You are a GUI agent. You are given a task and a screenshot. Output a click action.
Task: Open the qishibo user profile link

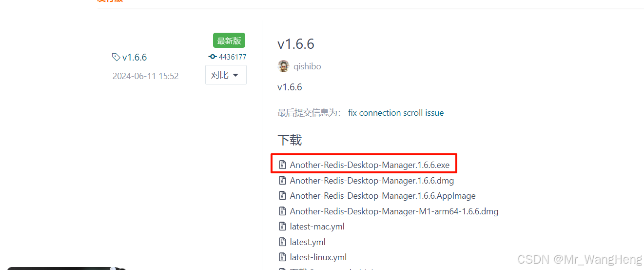(x=307, y=66)
